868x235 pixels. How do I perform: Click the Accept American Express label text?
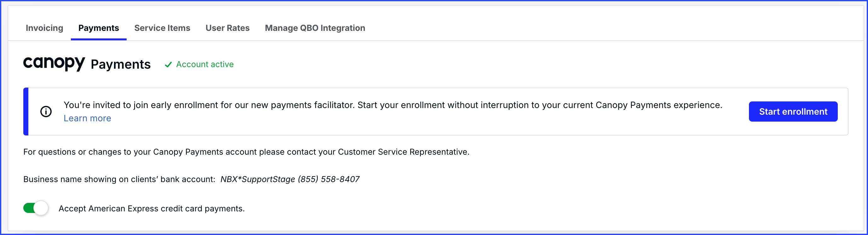pyautogui.click(x=151, y=209)
